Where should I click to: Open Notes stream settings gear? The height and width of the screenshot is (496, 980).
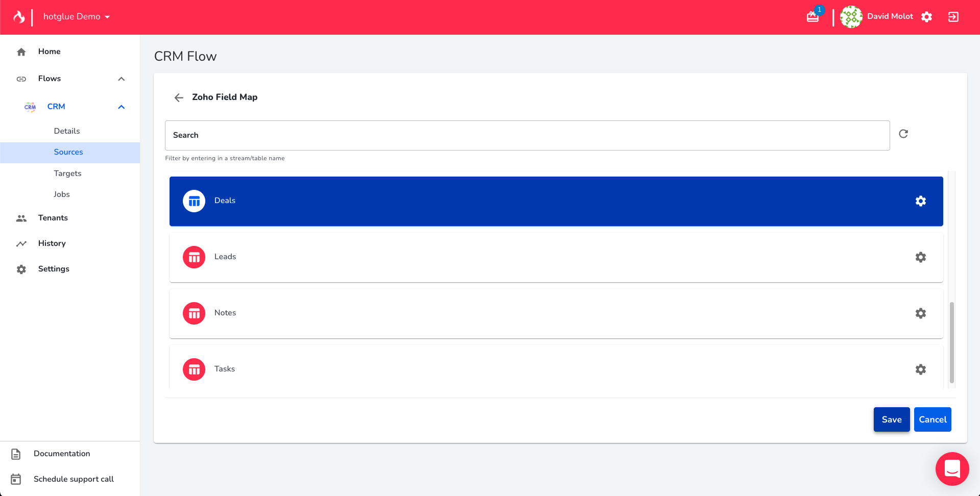point(920,313)
